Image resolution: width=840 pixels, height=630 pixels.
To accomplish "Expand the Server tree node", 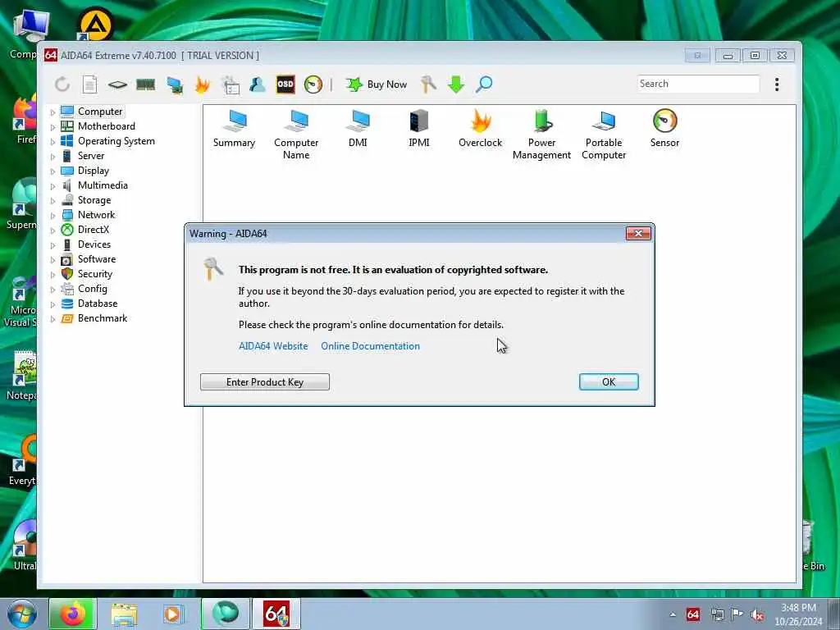I will point(52,157).
